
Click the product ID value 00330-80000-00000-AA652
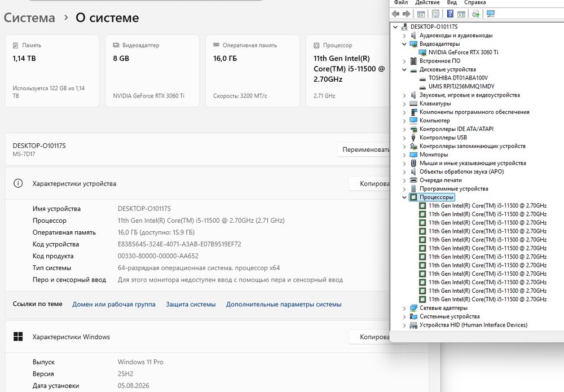point(158,256)
